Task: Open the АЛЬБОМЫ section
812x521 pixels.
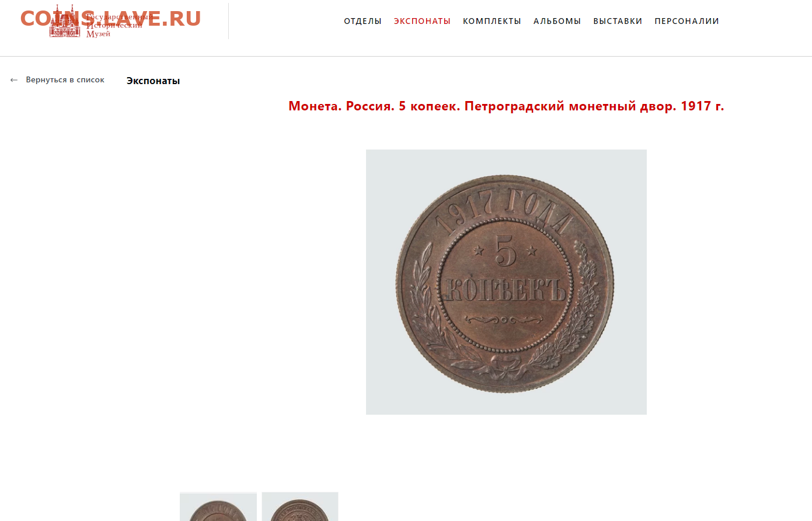Action: 557,21
